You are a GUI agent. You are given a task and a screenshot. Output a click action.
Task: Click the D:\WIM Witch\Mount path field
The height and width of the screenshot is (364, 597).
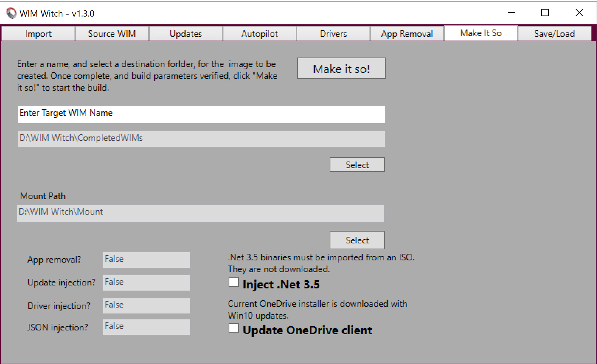point(201,214)
